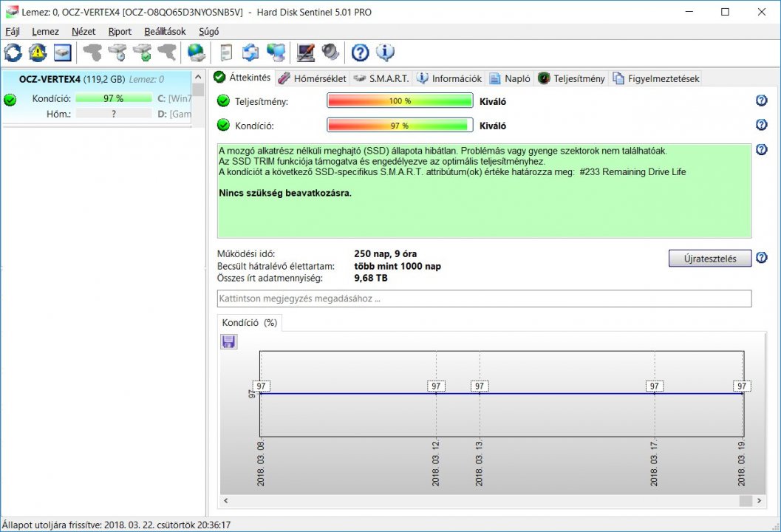The image size is (781, 532).
Task: Select the Kondíció (%) chart tab
Action: [x=250, y=323]
